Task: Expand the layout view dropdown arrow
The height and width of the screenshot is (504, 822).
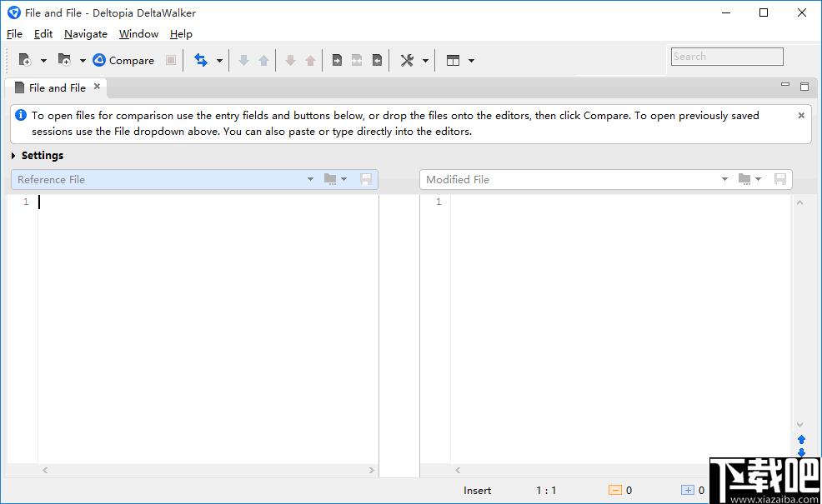Action: pyautogui.click(x=471, y=61)
